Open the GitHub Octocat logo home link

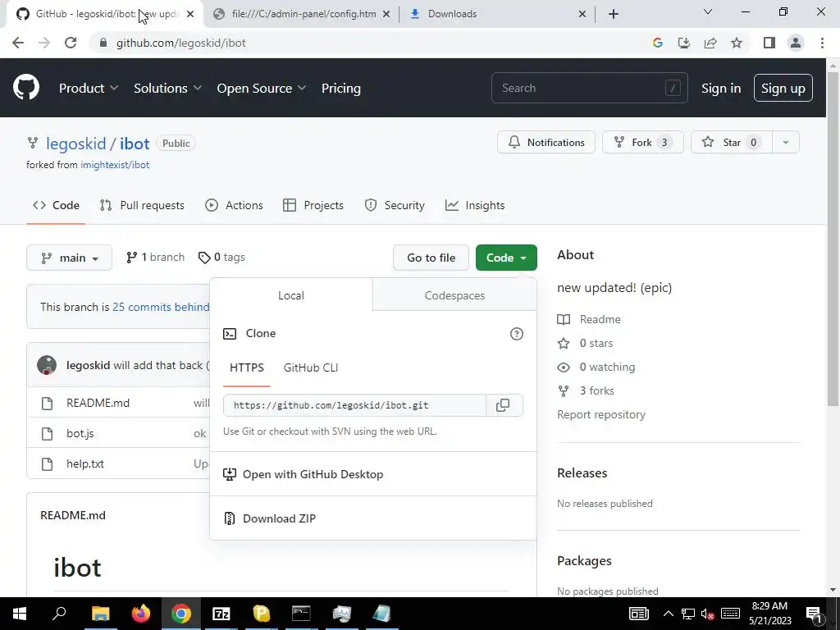25,88
